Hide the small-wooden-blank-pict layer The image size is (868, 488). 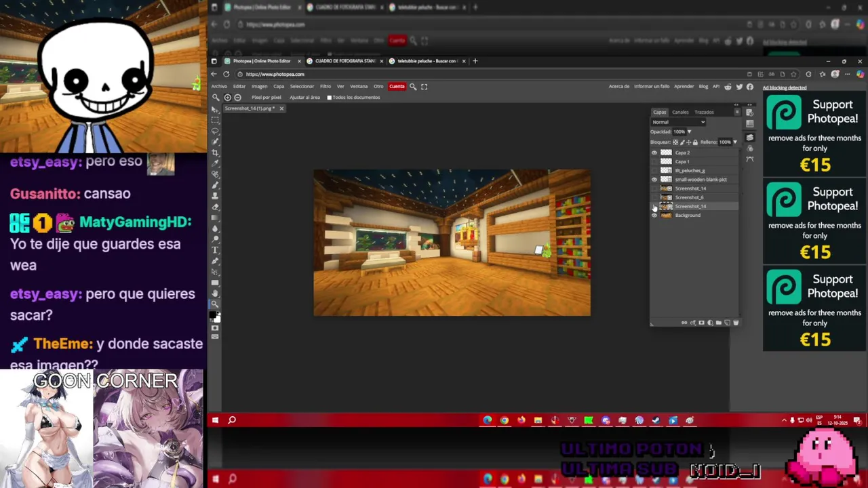pyautogui.click(x=654, y=180)
